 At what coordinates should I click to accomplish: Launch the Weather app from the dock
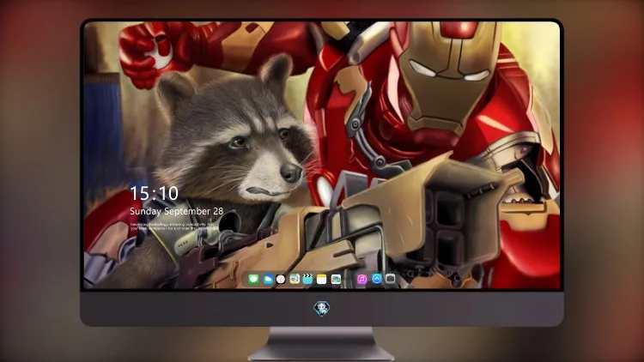coord(267,279)
